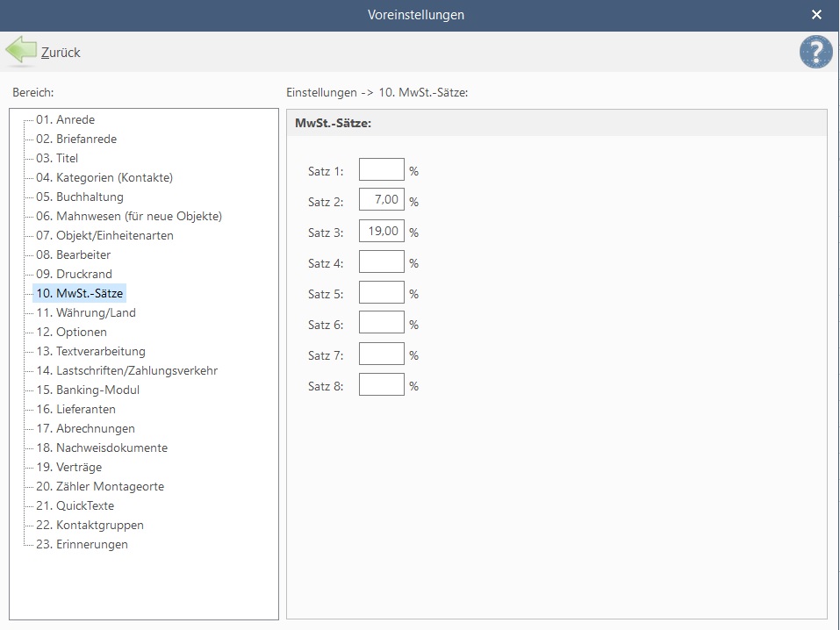Click the Satz 6 input field
840x630 pixels.
(382, 323)
